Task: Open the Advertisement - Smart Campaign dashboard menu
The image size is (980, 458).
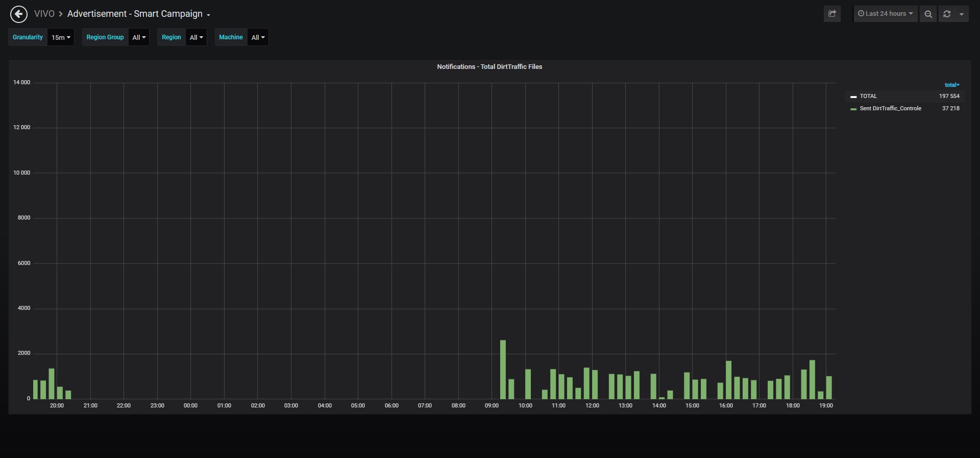Action: (139, 14)
